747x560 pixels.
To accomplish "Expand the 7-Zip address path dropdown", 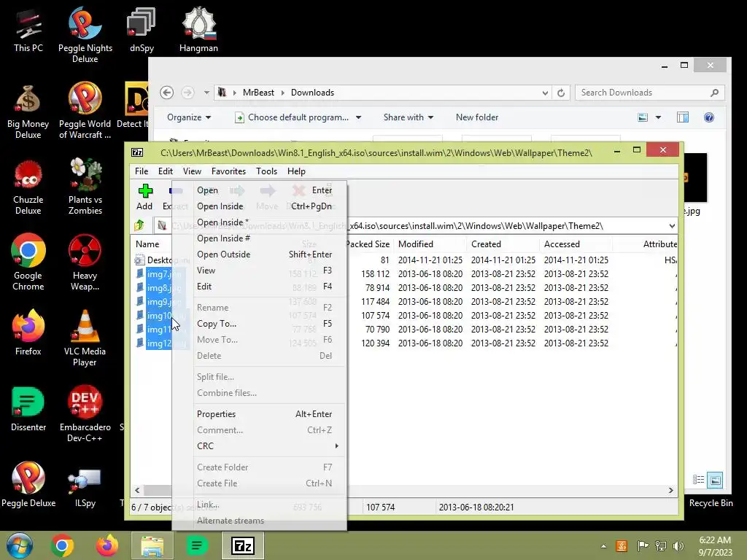I will (672, 226).
